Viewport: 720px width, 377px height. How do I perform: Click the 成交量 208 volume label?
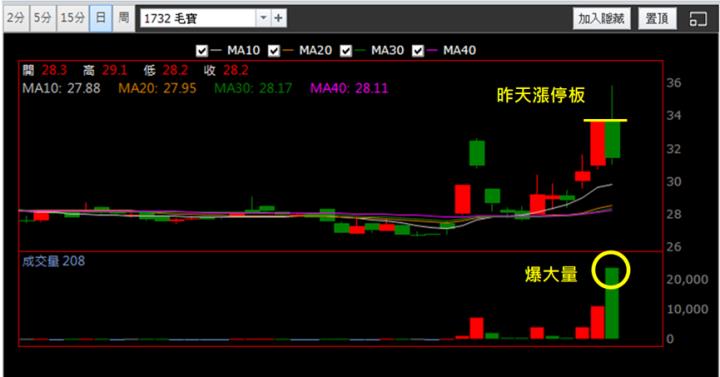pos(53,261)
